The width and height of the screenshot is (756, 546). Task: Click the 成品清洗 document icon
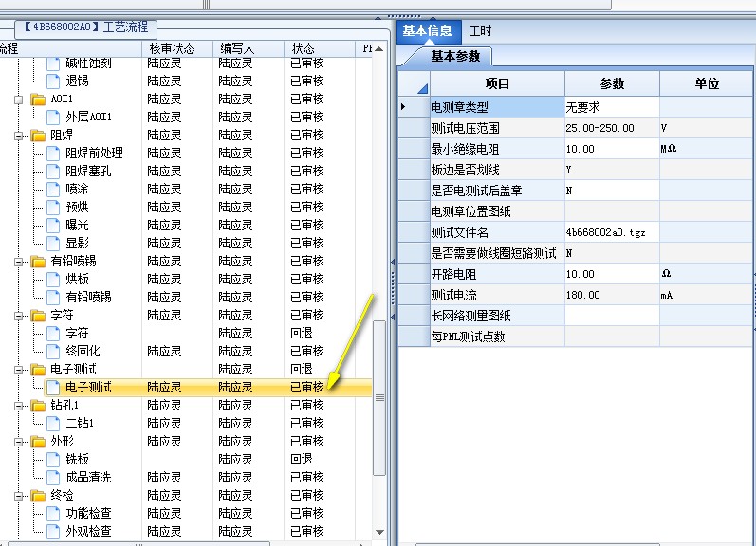(x=53, y=478)
